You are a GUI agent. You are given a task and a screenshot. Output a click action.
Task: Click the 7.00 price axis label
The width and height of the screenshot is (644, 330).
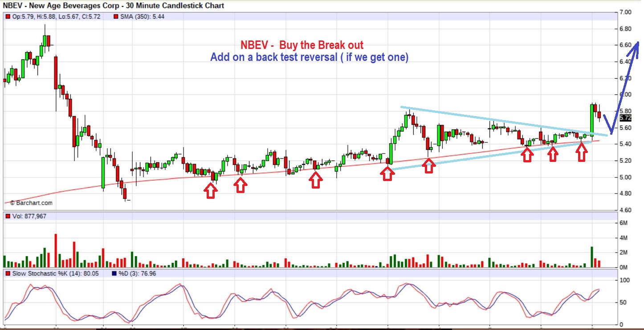625,12
